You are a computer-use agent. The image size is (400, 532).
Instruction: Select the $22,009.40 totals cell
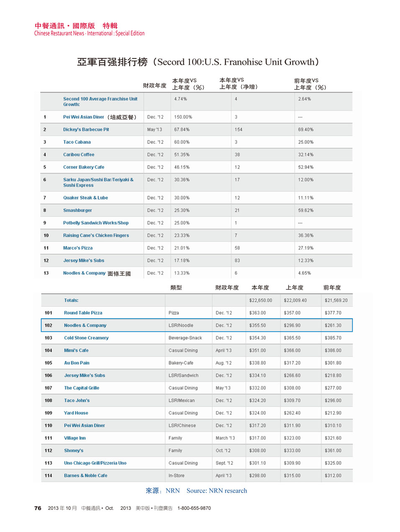click(x=295, y=300)
